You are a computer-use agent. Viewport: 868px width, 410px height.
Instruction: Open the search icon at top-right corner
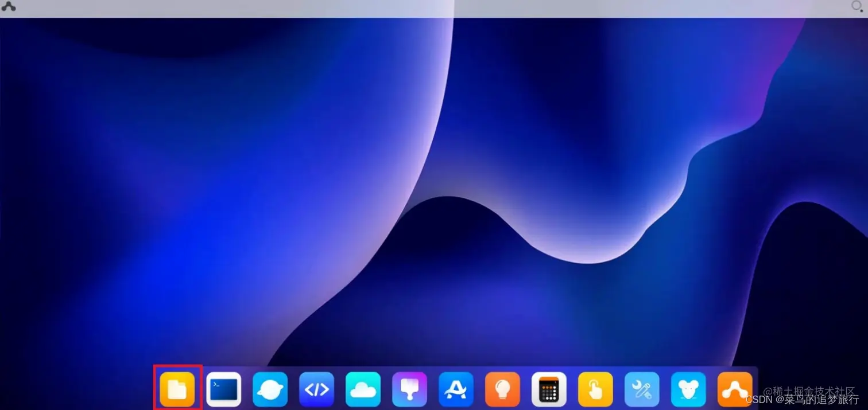coord(857,7)
